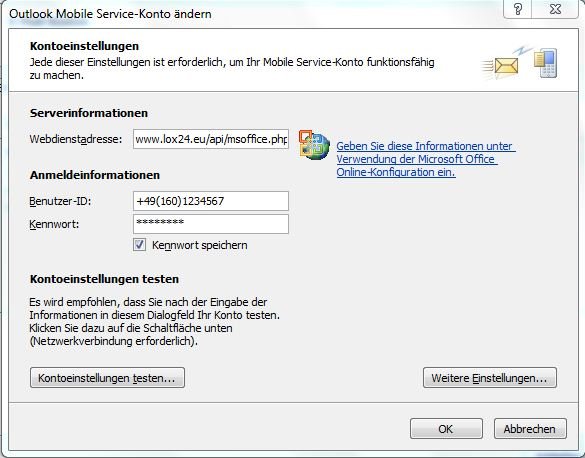
Task: Click the Kontoeinstellungen header title
Action: 84,46
